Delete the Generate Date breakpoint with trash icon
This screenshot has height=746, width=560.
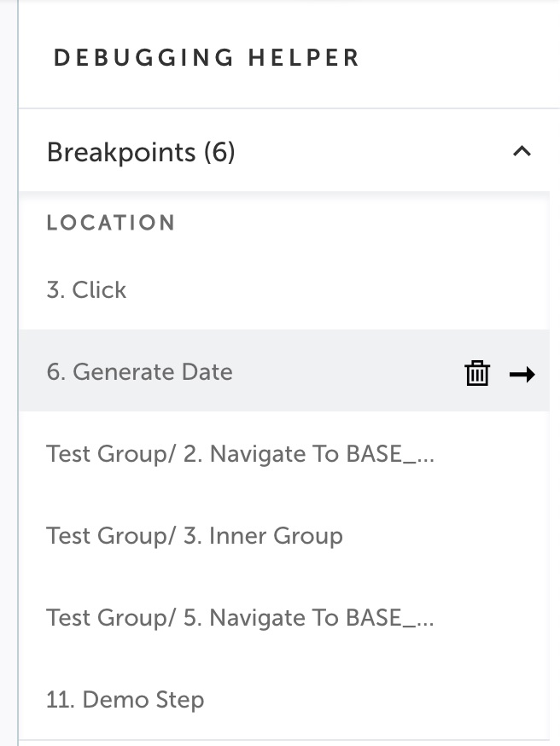tap(476, 373)
